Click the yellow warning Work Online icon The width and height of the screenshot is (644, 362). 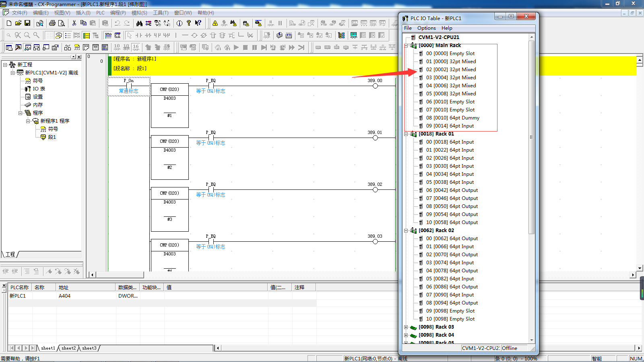(x=215, y=23)
